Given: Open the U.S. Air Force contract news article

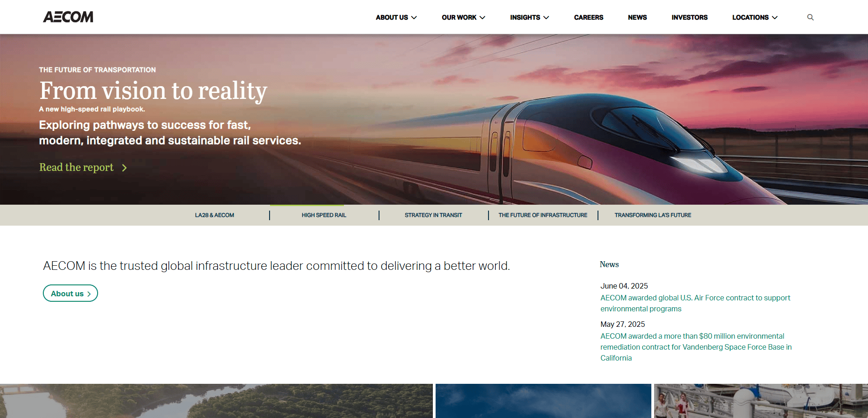Looking at the screenshot, I should coord(695,303).
